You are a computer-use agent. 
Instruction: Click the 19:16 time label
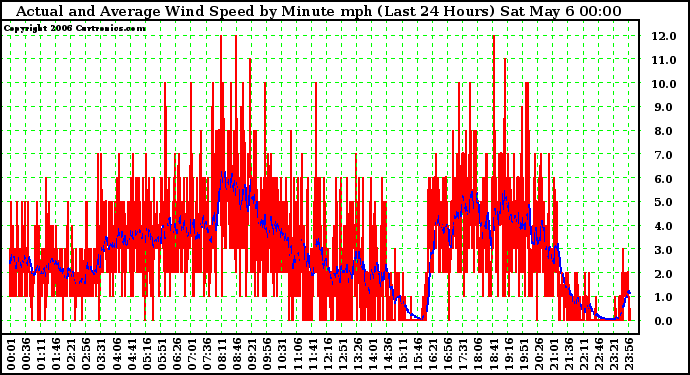click(509, 354)
